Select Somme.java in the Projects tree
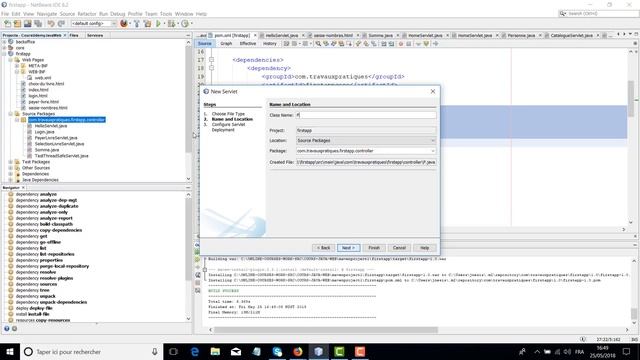The height and width of the screenshot is (360, 640). point(47,150)
